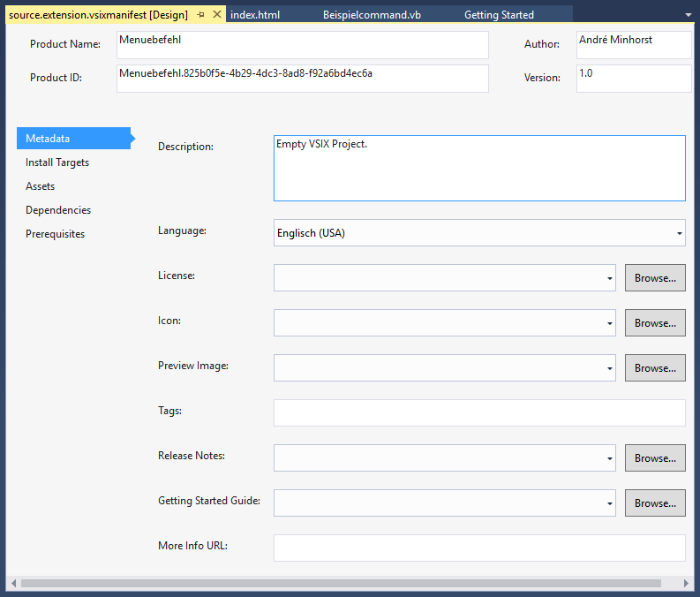
Task: Browse for a Release Notes file
Action: pyautogui.click(x=655, y=458)
